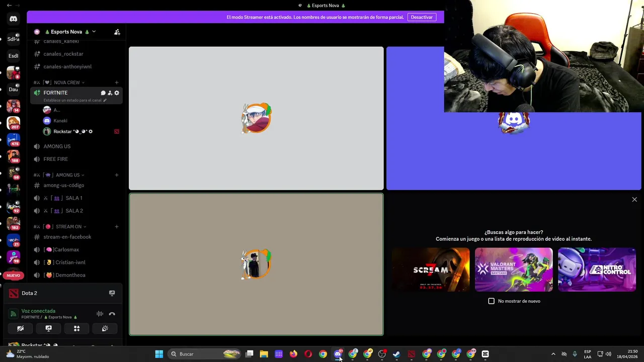Open CapCut icon in taskbar
644x362 pixels.
(485, 354)
